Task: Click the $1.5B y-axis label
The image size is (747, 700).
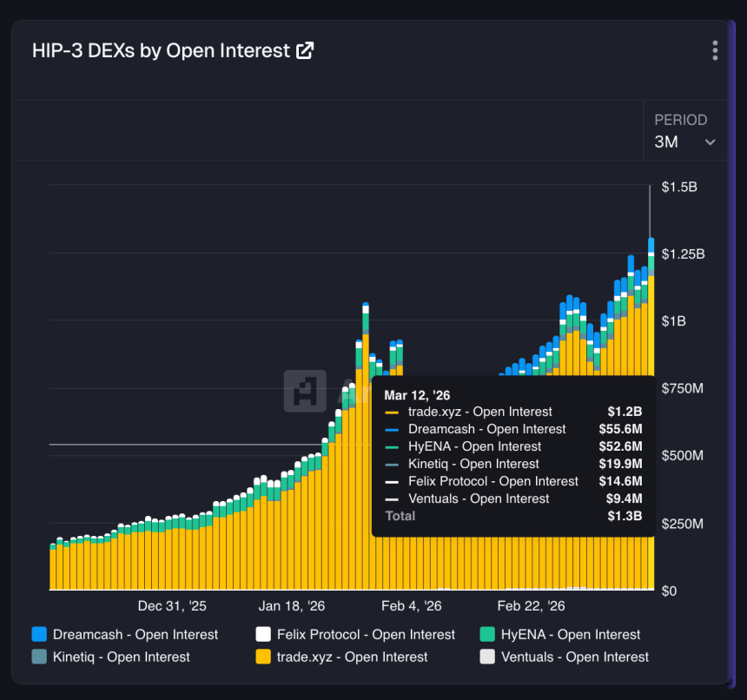Action: (x=679, y=187)
